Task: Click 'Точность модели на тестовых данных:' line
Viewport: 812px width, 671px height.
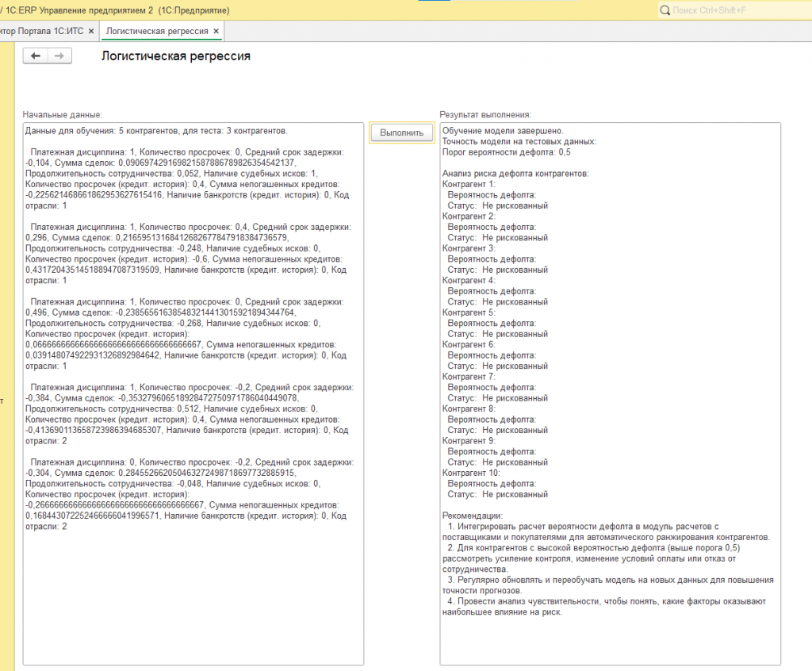Action: tap(519, 141)
